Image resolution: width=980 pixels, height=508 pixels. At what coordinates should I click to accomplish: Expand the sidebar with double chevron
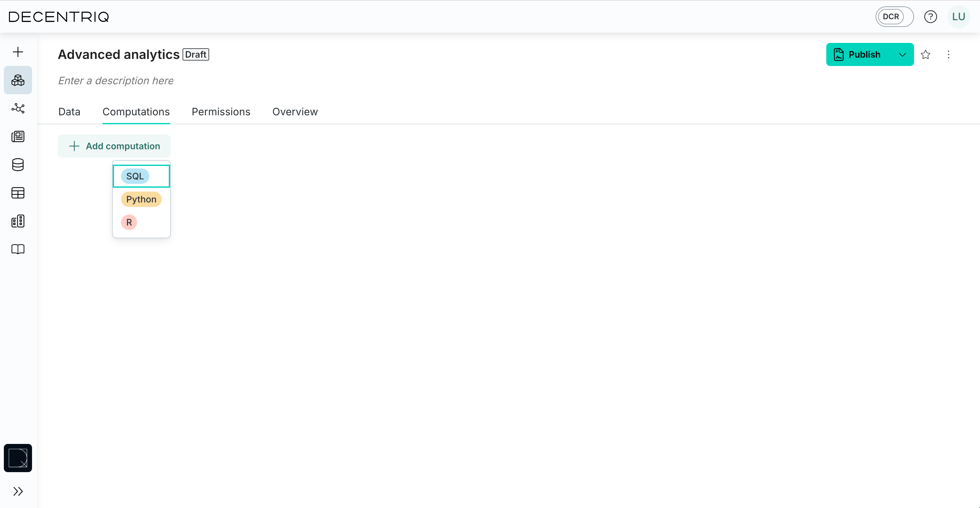(x=18, y=491)
